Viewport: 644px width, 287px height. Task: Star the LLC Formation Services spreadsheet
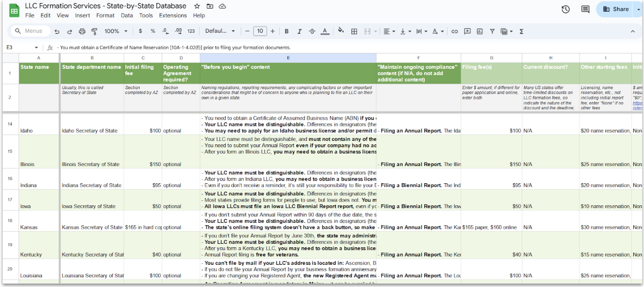[x=197, y=6]
